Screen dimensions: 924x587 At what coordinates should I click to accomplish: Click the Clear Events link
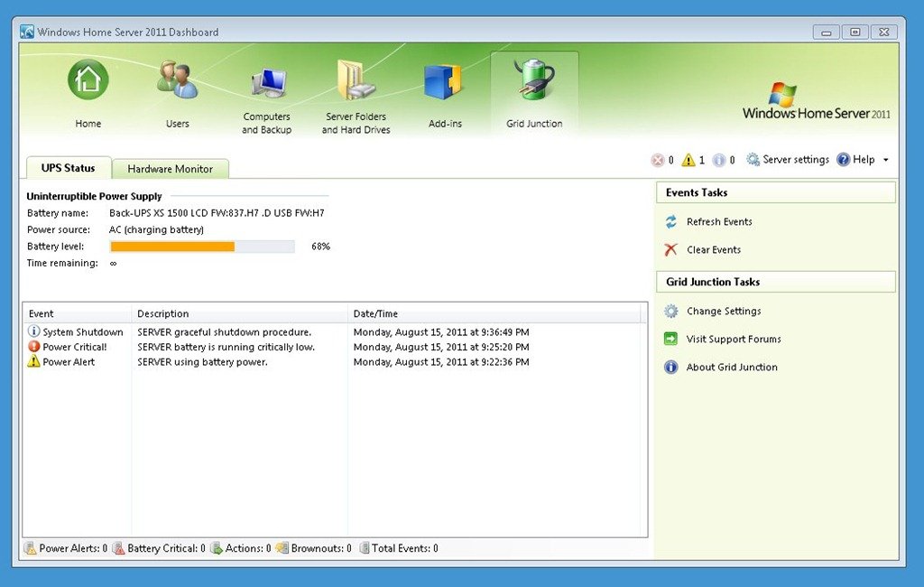click(714, 249)
